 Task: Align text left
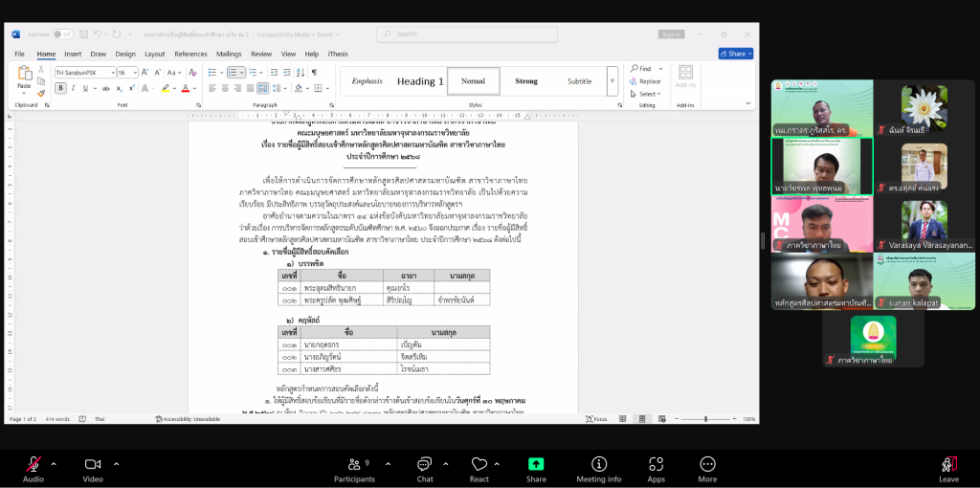(x=212, y=88)
